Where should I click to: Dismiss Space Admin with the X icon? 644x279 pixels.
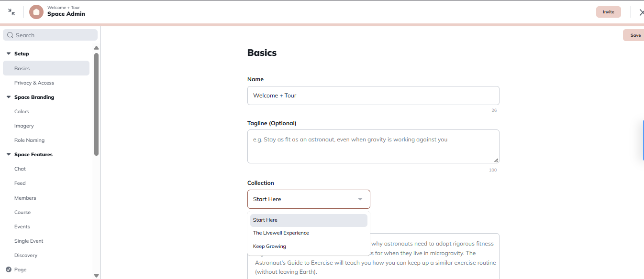click(641, 12)
